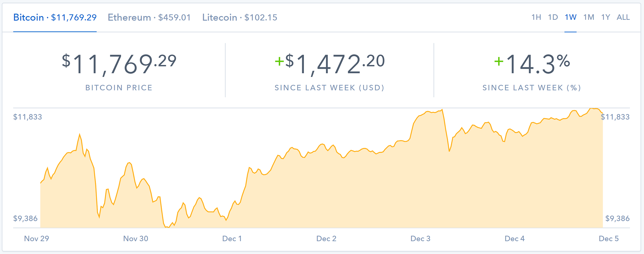Click the Dec 5 axis label
The height and width of the screenshot is (254, 644).
point(609,238)
